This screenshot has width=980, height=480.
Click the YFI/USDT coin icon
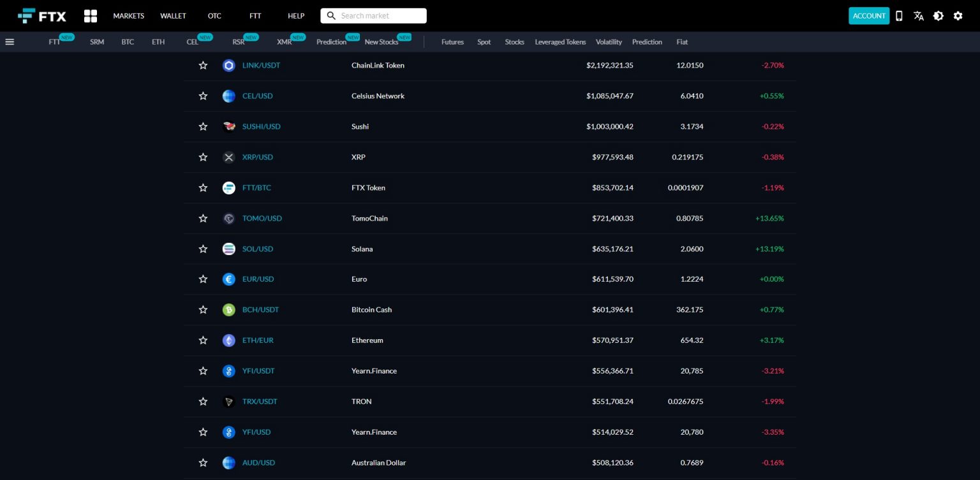coord(228,371)
